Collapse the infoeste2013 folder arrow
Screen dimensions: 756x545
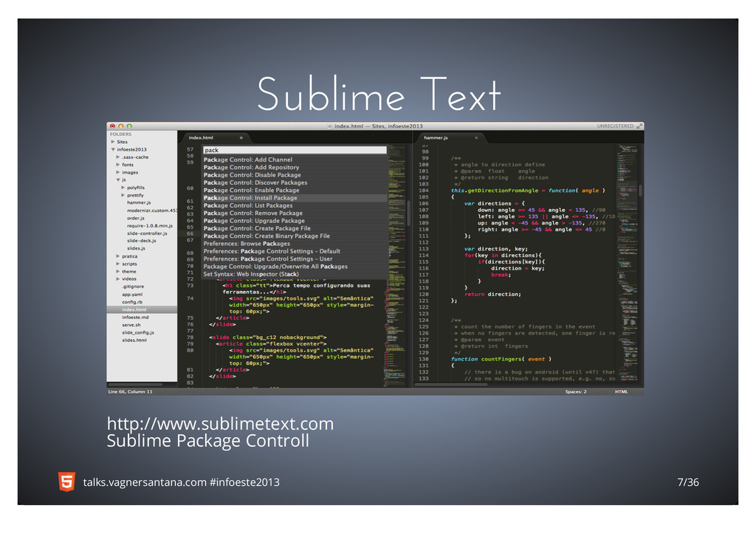pyautogui.click(x=113, y=149)
